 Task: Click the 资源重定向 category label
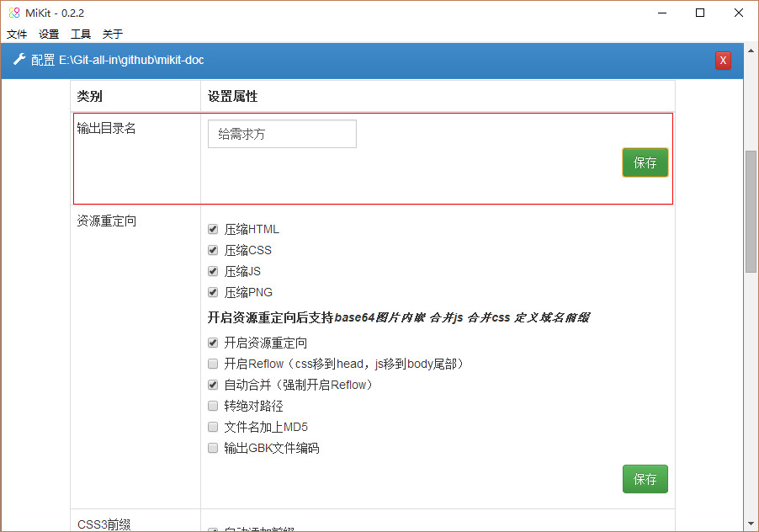click(107, 221)
